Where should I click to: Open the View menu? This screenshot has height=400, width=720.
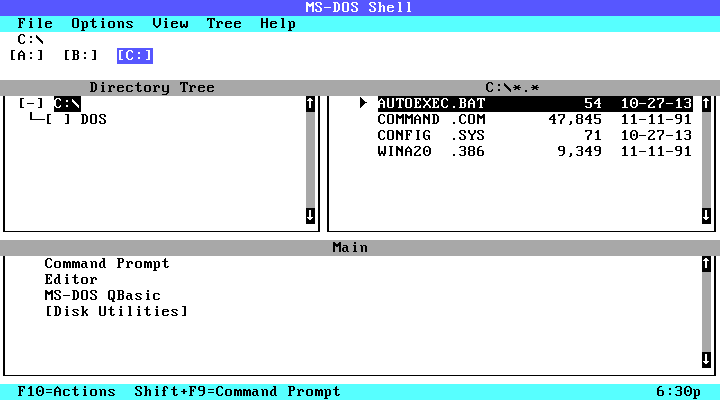(x=170, y=23)
